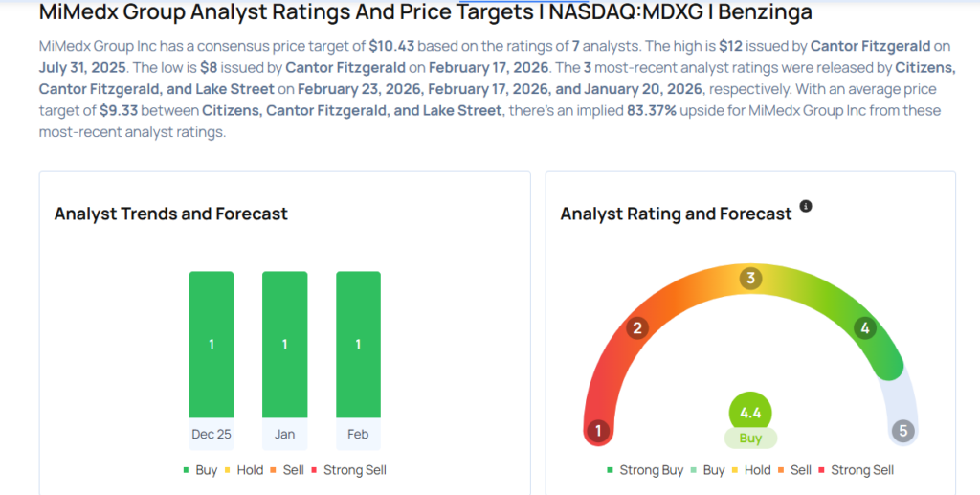980x495 pixels.
Task: Click gauge marker number 5
Action: [x=902, y=431]
